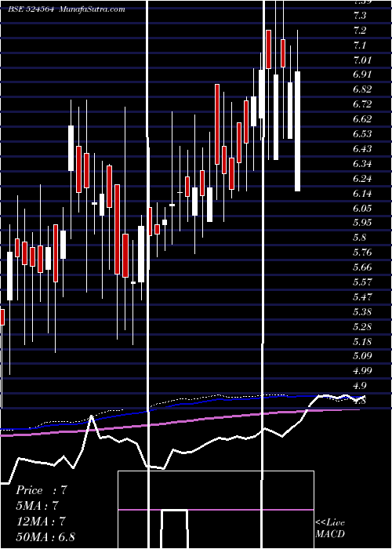The image size is (392, 549).
Task: Click the 5.95 price axis label
Action: (362, 223)
